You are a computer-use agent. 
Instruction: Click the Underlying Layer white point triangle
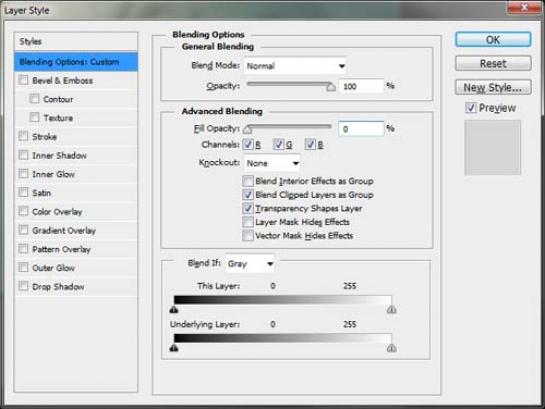point(391,347)
